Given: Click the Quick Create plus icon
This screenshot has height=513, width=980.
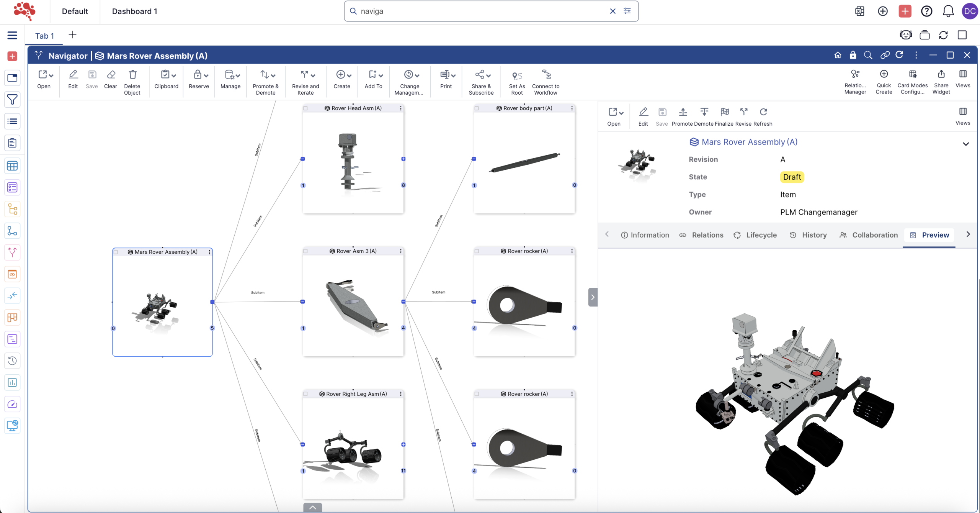Looking at the screenshot, I should pos(884,74).
